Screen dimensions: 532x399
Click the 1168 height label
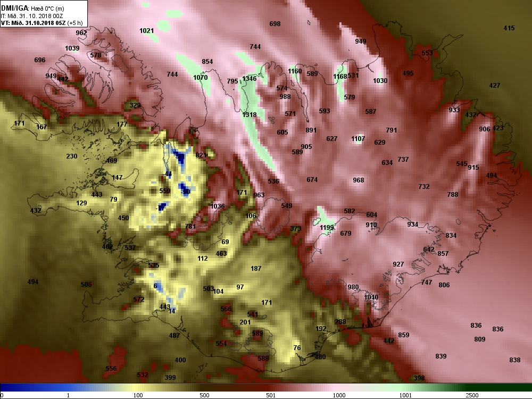coord(340,76)
